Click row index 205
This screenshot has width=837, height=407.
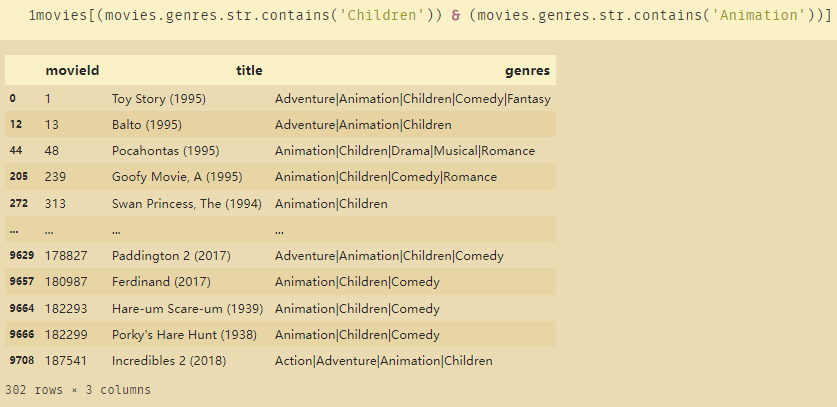click(x=19, y=176)
